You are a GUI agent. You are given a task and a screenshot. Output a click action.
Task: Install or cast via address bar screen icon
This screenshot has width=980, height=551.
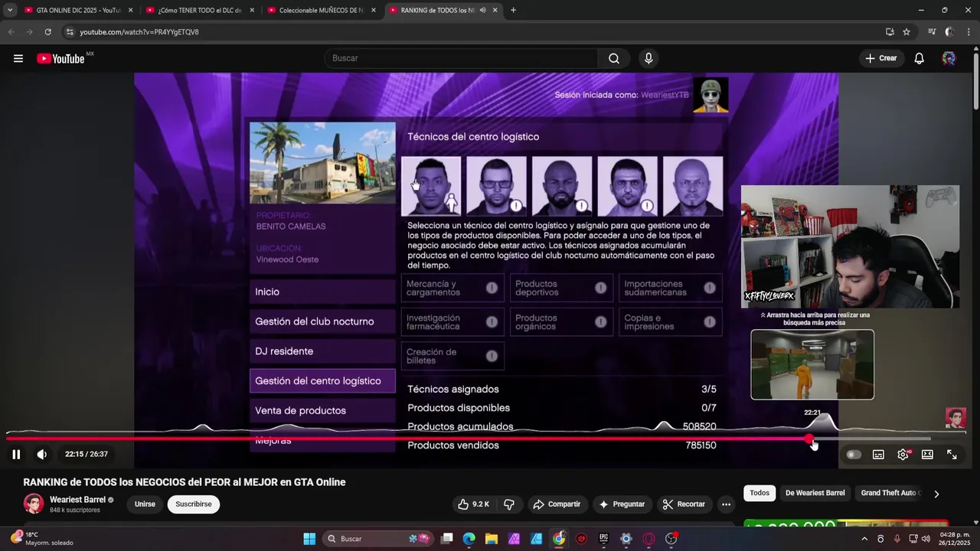pyautogui.click(x=890, y=32)
